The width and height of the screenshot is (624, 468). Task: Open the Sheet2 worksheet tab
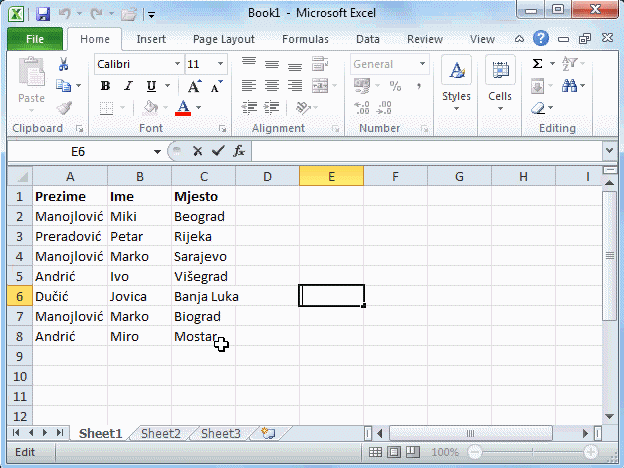tap(160, 434)
